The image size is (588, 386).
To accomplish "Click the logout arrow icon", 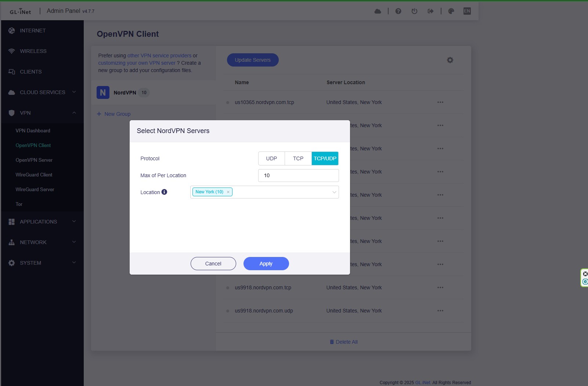I will (x=430, y=11).
